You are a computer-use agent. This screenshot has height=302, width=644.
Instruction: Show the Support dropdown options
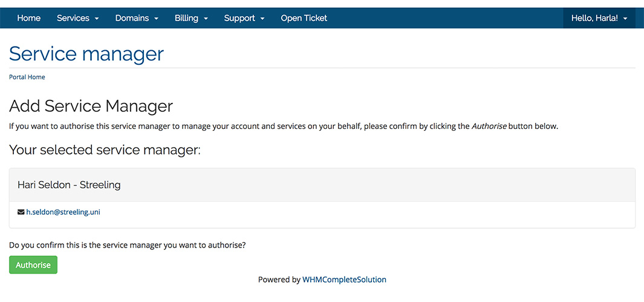[x=244, y=18]
